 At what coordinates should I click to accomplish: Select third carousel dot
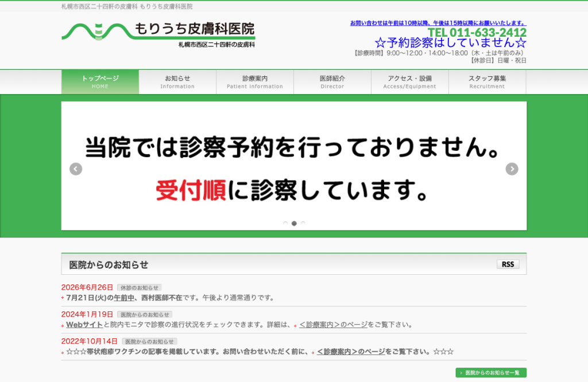click(x=303, y=223)
